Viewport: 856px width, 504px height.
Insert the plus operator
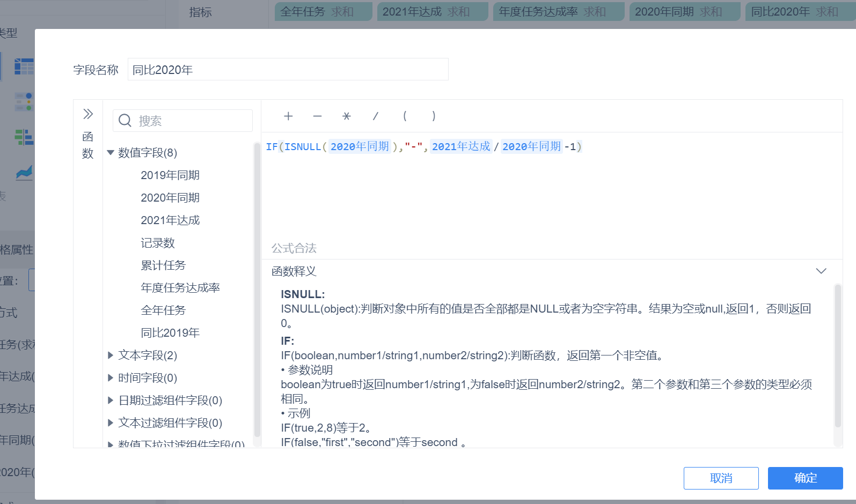tap(288, 116)
